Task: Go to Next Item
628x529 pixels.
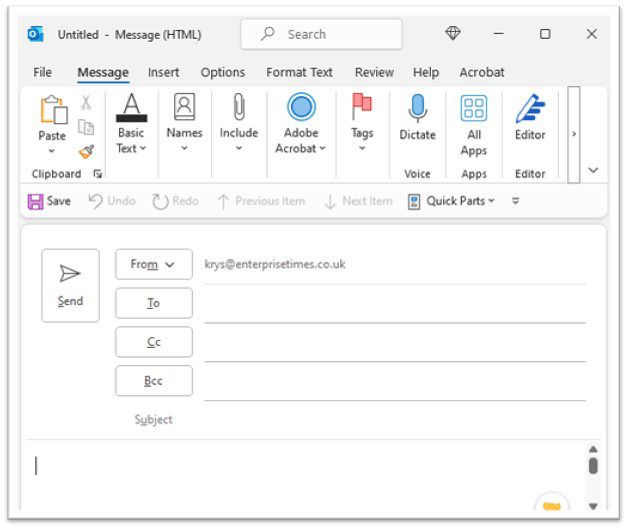Action: 358,201
